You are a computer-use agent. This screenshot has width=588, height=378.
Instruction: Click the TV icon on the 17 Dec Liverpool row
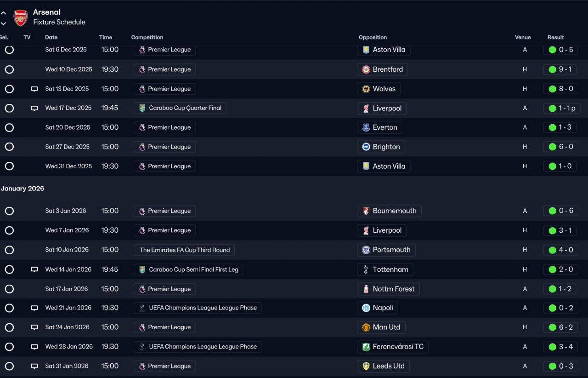click(34, 108)
